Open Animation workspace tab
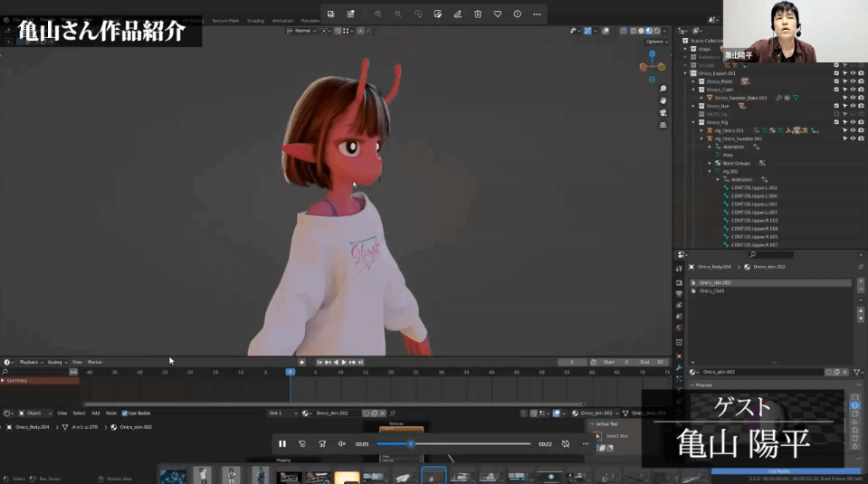The image size is (868, 484). (282, 21)
